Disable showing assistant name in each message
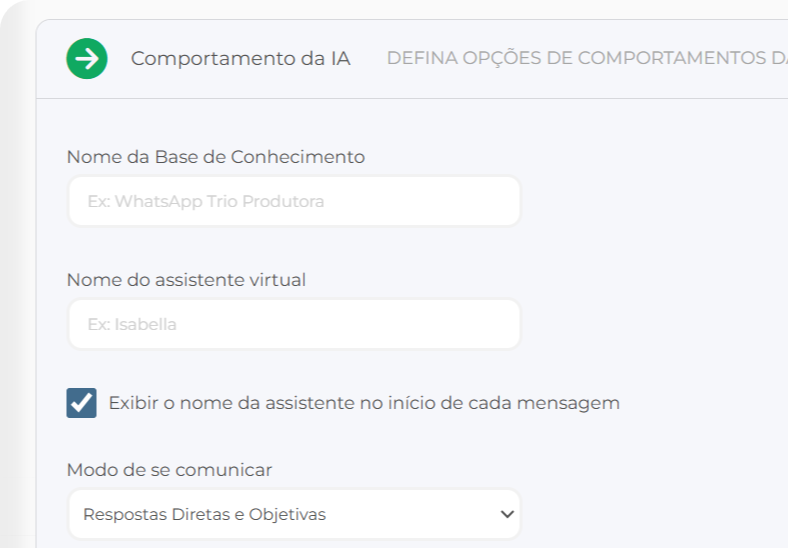Screen dimensions: 788x548 82,403
